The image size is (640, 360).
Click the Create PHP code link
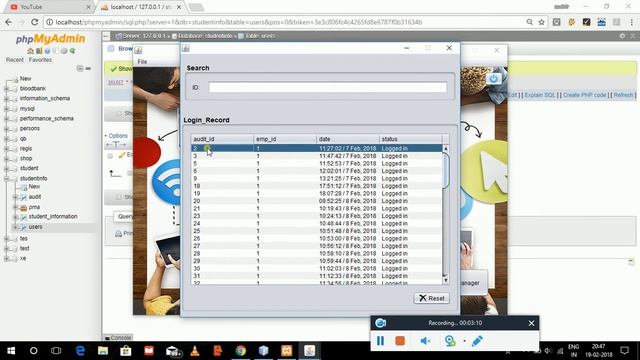pyautogui.click(x=584, y=95)
